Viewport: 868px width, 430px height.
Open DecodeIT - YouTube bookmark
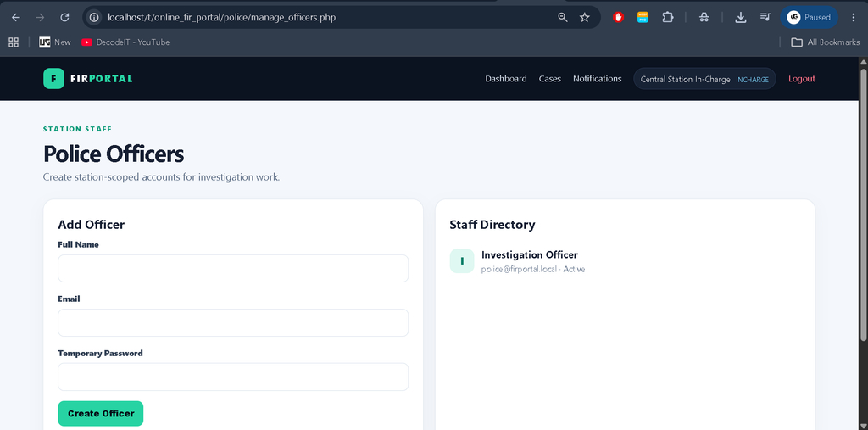(x=125, y=42)
